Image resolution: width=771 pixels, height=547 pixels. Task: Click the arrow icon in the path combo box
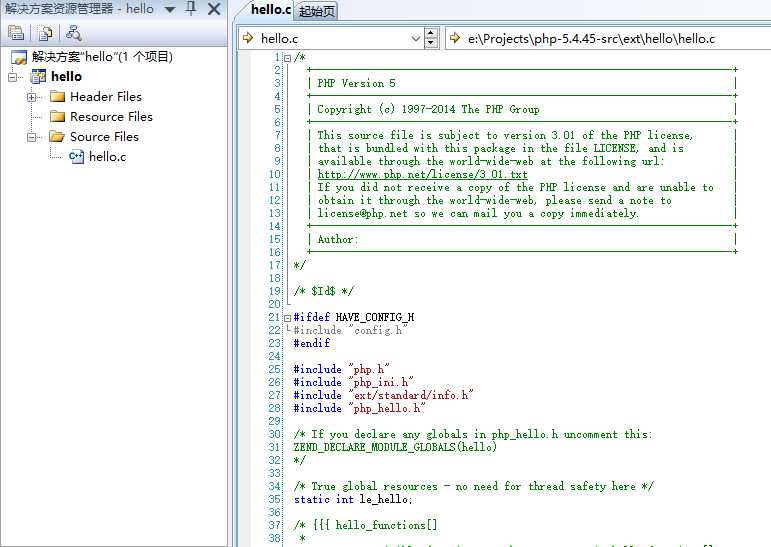coord(455,38)
